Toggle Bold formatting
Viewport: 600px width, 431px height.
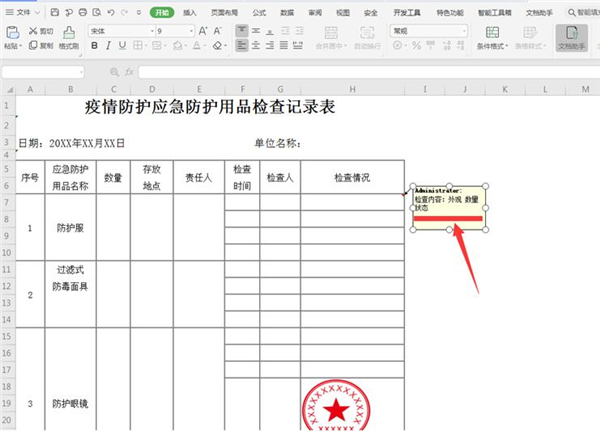95,46
